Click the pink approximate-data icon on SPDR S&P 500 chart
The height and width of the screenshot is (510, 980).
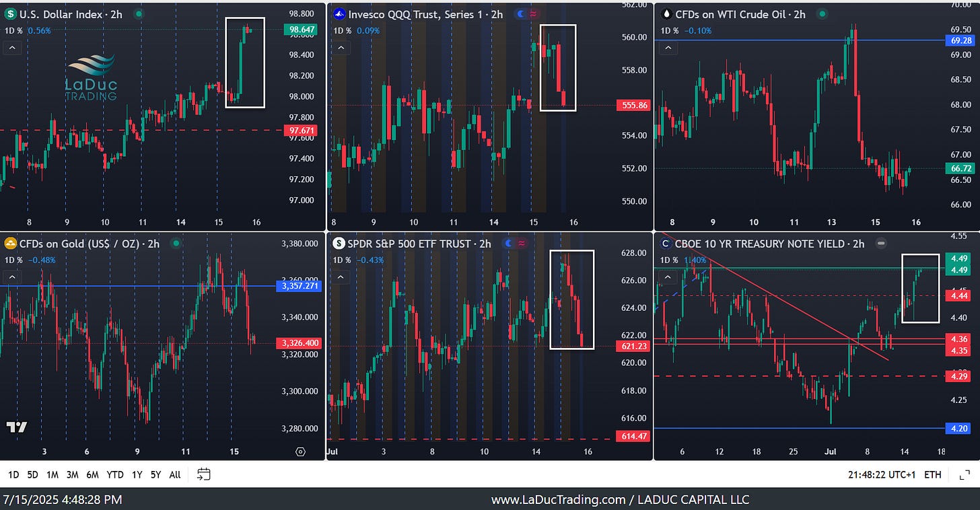522,243
